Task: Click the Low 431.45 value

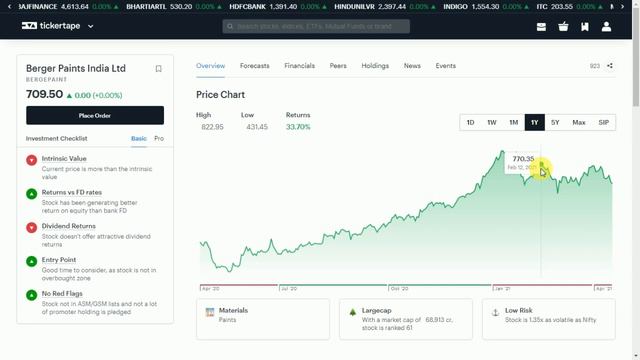Action: coord(257,127)
